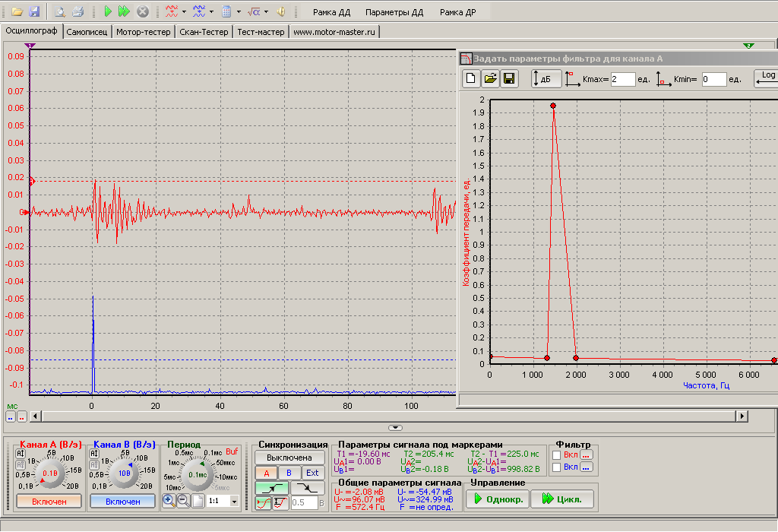Click the calculator icon in the toolbar
The image size is (778, 532).
[226, 11]
